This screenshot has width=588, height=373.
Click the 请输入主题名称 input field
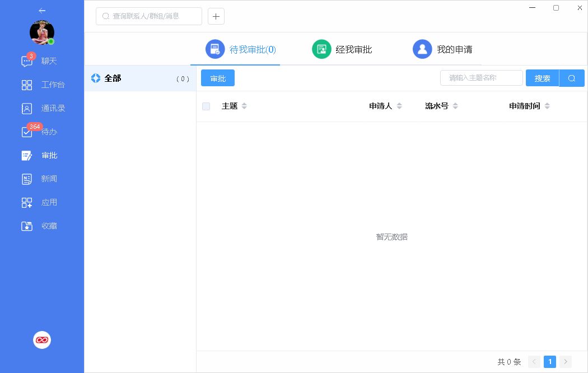click(482, 78)
